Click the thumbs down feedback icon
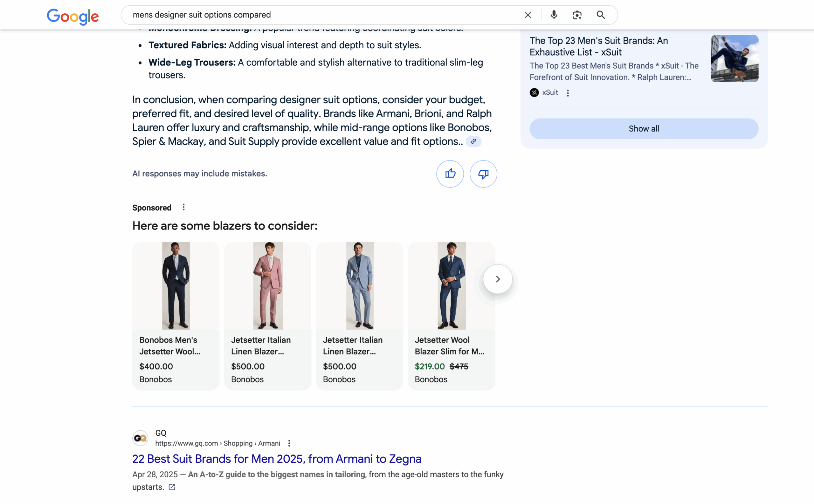The image size is (814, 504). coord(483,174)
